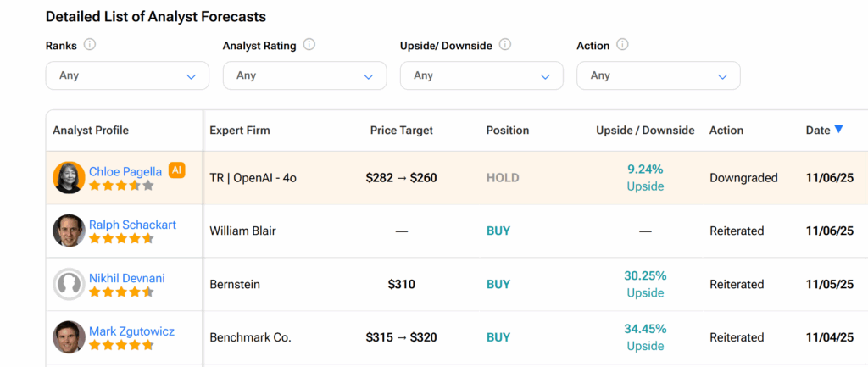Open the Ranks filter dropdown
Screen dimensions: 868x367
click(x=127, y=75)
